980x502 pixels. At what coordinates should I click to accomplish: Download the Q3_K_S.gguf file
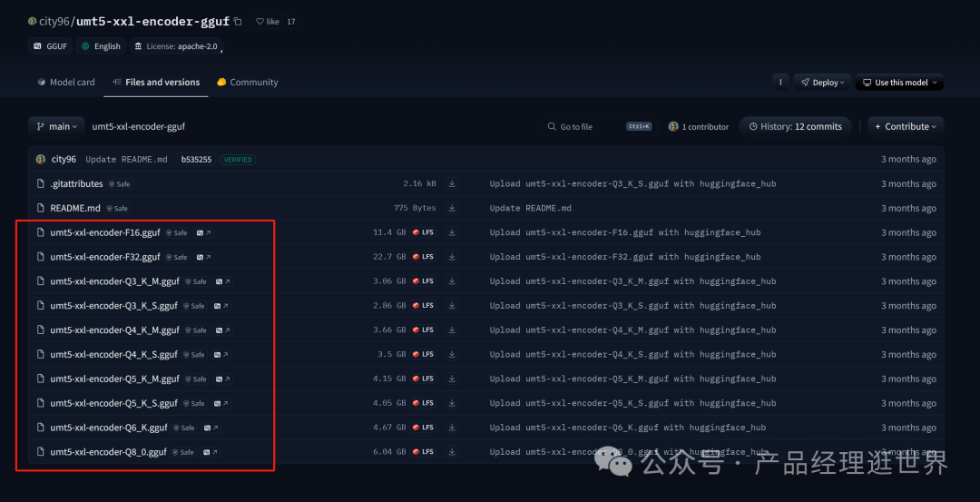click(452, 306)
